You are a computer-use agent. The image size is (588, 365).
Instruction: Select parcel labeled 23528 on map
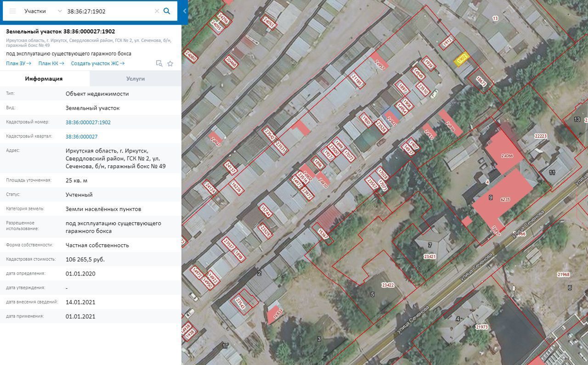(x=381, y=126)
